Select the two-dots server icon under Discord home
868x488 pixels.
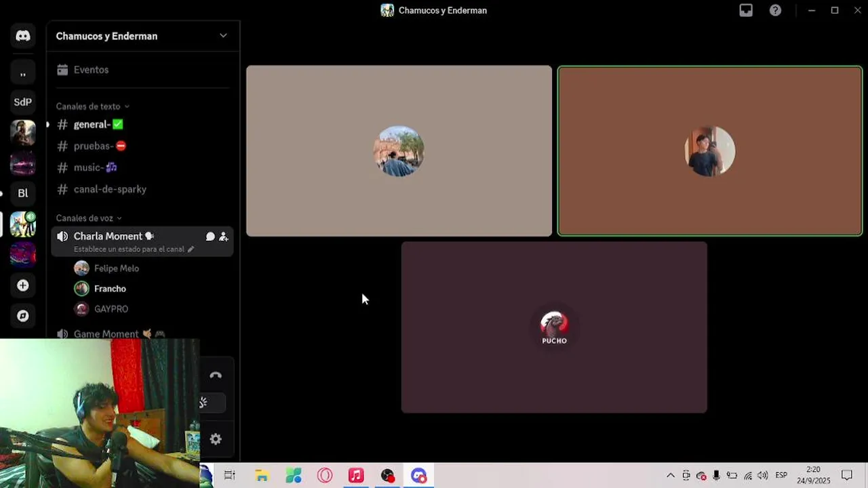coord(23,73)
